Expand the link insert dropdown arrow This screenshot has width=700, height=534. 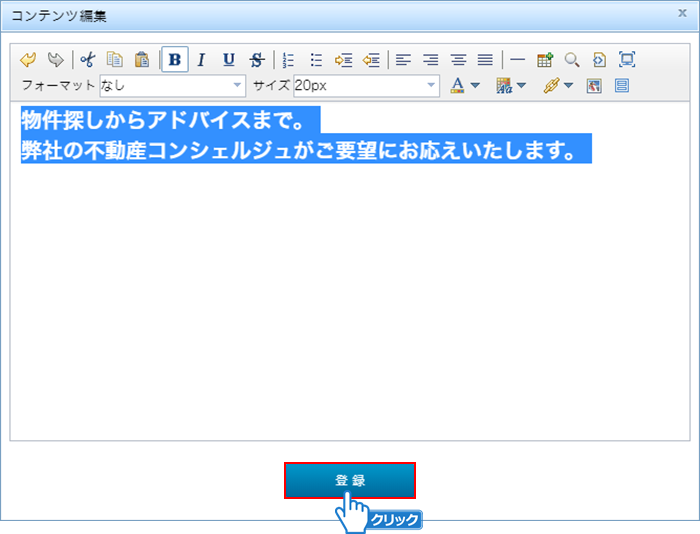[569, 86]
